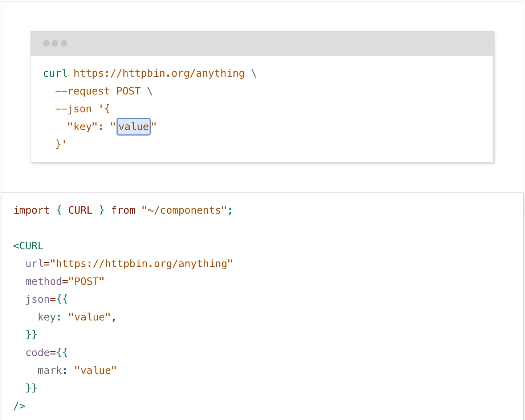Click the word "curl" in the preview
Screen dimensions: 525x420
(55, 73)
